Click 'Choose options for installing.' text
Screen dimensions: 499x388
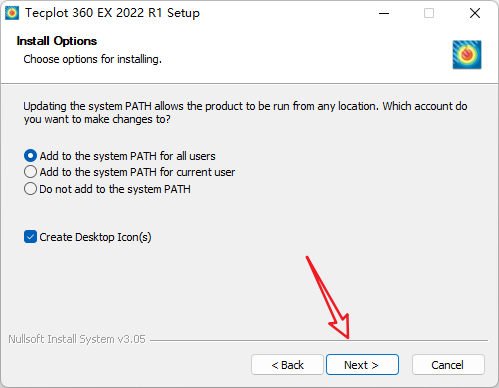click(92, 59)
